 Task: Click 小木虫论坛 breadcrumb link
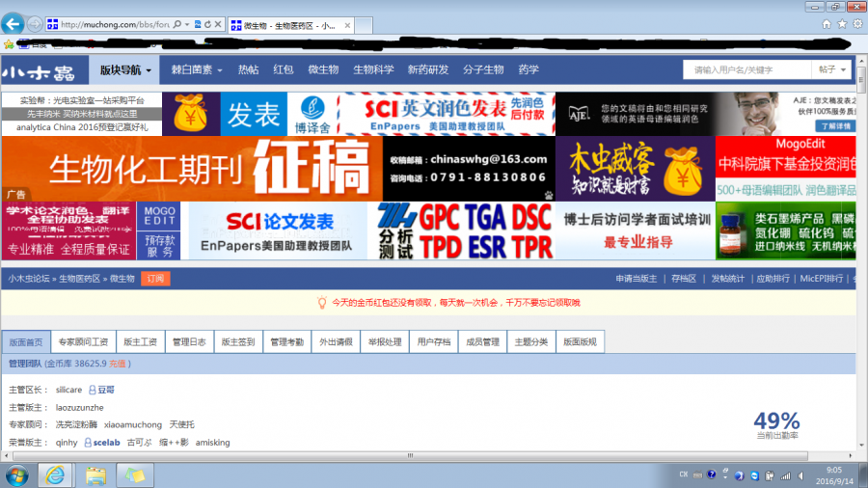click(29, 279)
